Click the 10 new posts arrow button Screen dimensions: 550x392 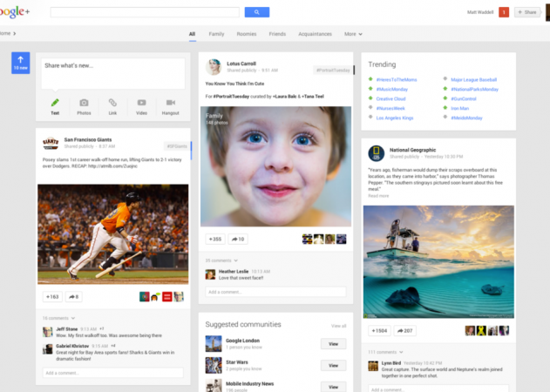20,62
